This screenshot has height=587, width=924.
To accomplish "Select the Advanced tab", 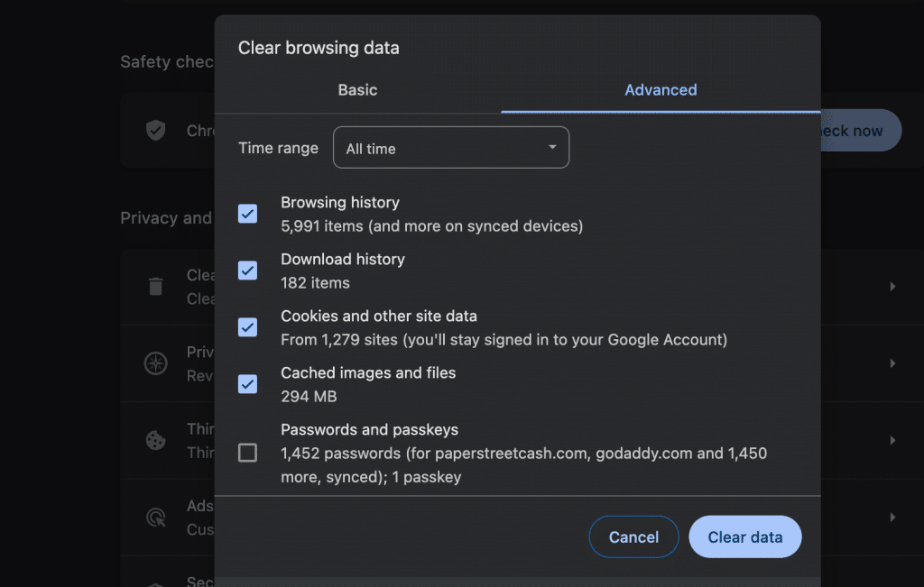I will (x=661, y=90).
